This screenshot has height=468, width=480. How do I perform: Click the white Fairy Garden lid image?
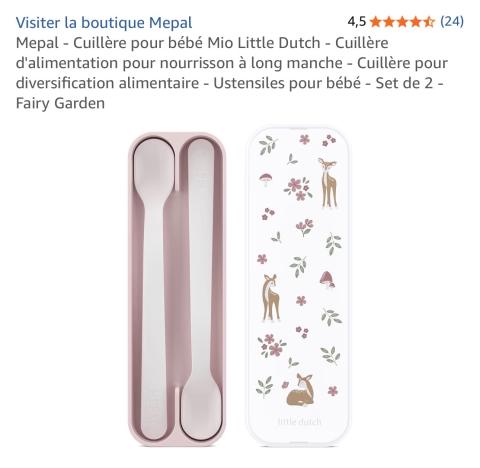(299, 287)
